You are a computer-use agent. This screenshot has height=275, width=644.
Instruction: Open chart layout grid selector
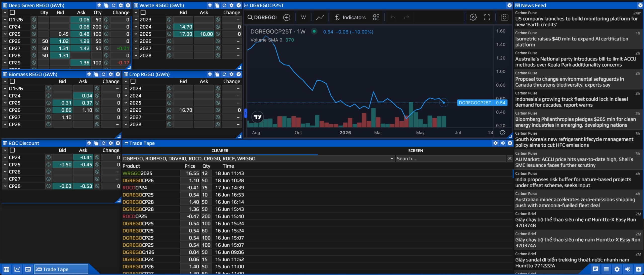376,17
